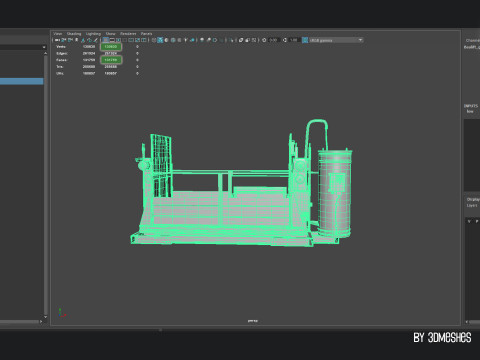Screen dimensions: 480x360
Task: Click the Exposure reset icon
Action: 264,40
